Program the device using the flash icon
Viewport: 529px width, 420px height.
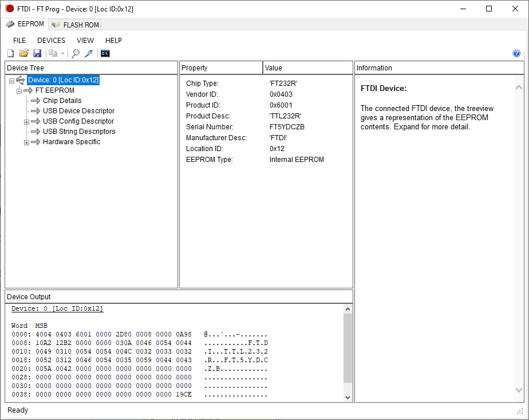[89, 53]
